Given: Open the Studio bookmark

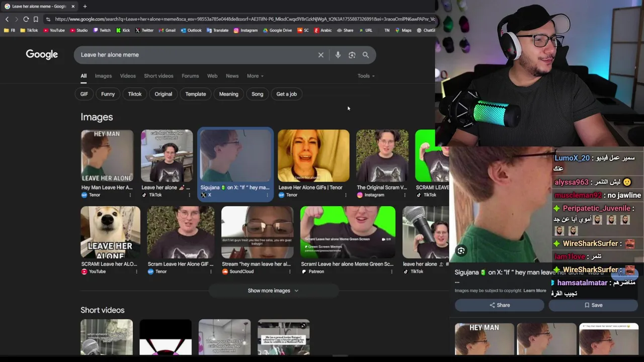Looking at the screenshot, I should [79, 30].
